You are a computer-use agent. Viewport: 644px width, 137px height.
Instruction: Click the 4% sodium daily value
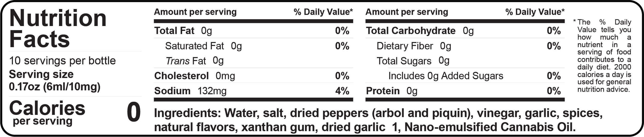(x=342, y=91)
